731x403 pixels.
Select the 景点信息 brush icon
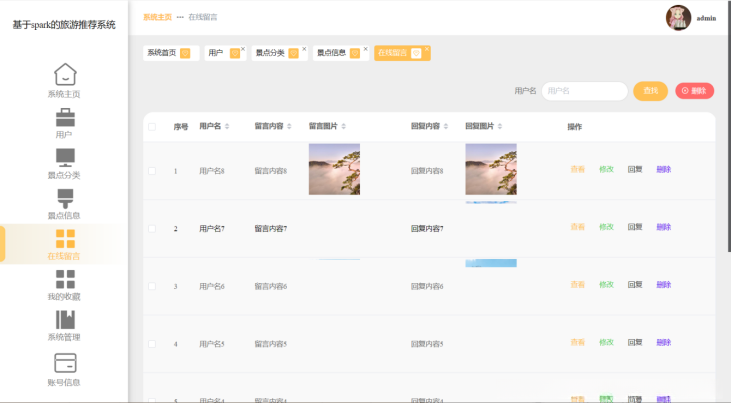pos(65,198)
